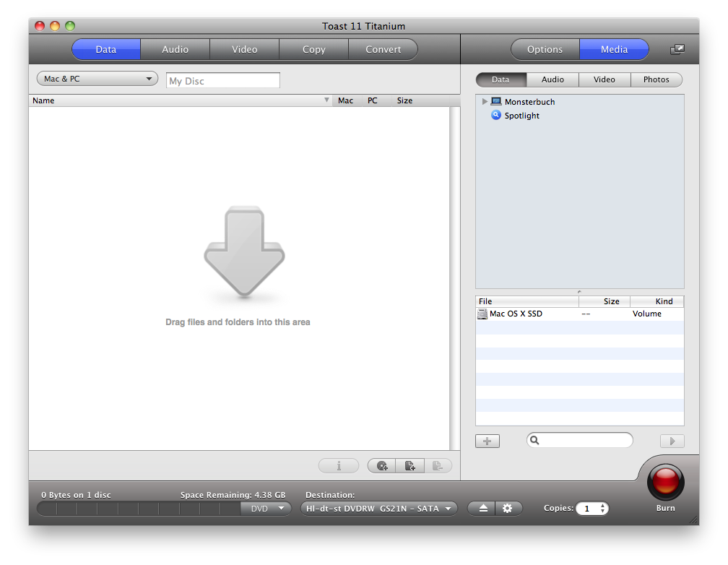Open the DVD disc type dropdown

pos(266,509)
